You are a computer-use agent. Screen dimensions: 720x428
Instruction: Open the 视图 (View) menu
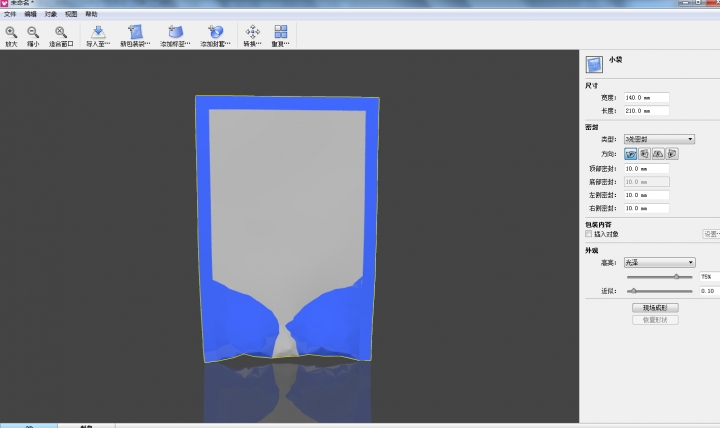click(71, 15)
